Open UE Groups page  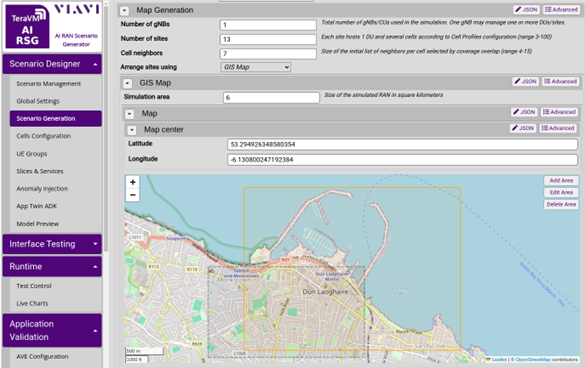32,154
